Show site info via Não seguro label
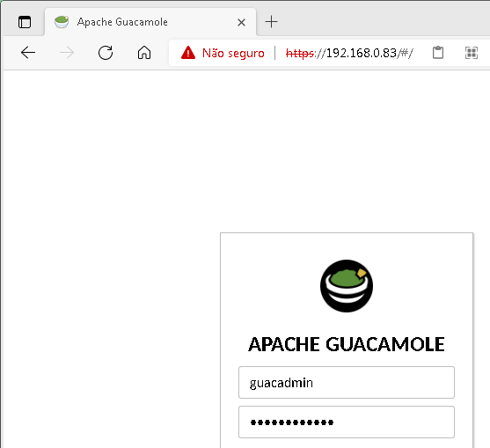490x448 pixels. coord(233,53)
